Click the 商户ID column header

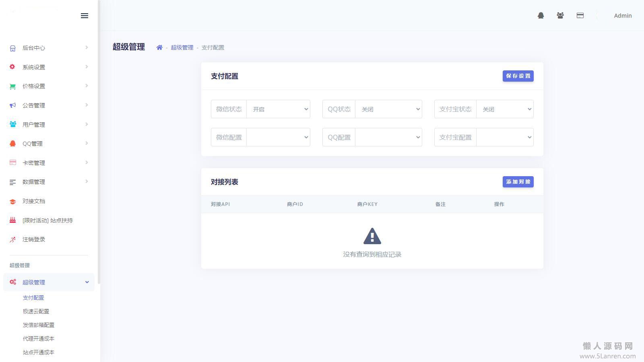295,204
